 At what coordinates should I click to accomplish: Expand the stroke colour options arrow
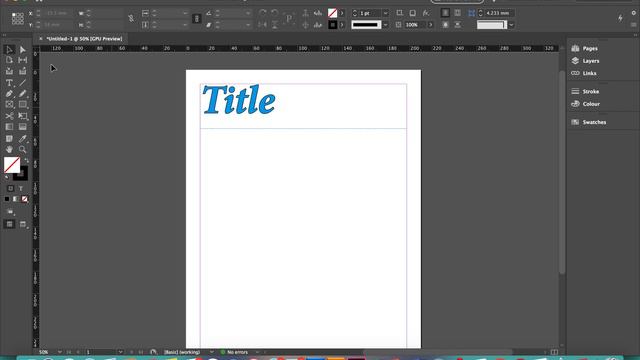pos(342,25)
